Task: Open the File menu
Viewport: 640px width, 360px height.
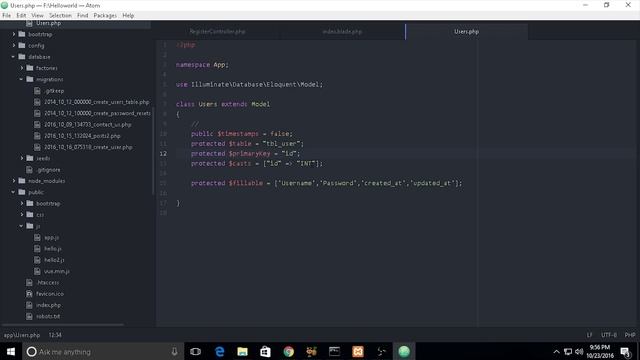Action: (x=7, y=16)
